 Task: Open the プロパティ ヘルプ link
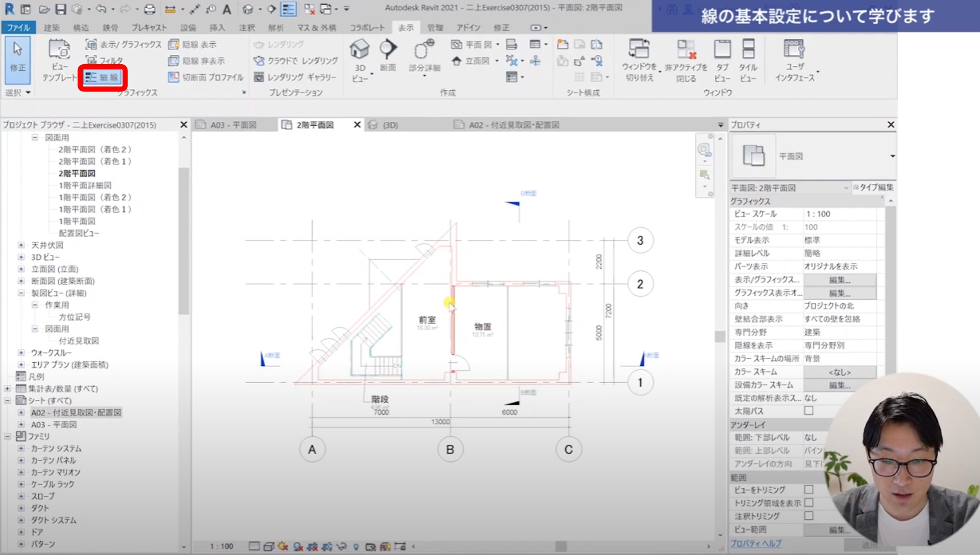point(756,543)
